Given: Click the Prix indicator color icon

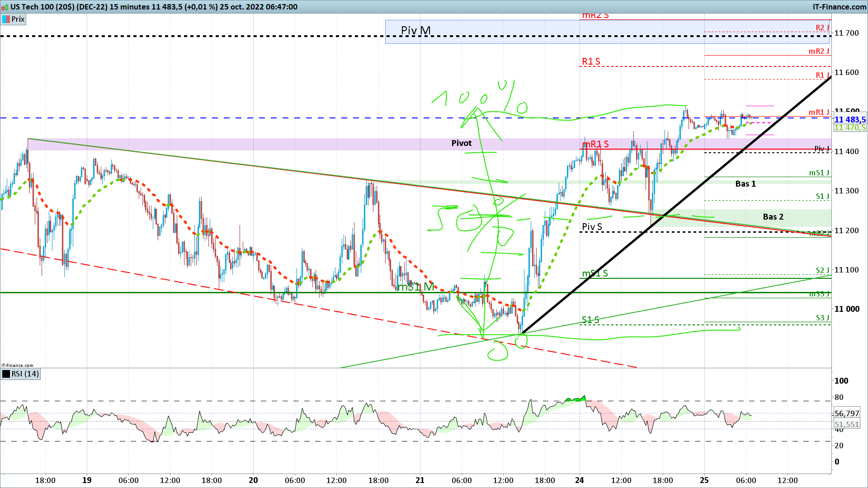Looking at the screenshot, I should (x=6, y=19).
